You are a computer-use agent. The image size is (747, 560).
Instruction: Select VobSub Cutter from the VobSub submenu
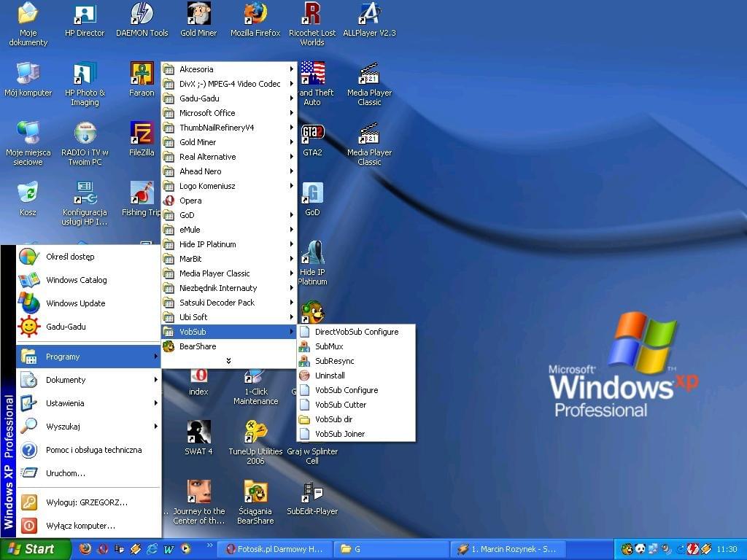[x=341, y=405]
